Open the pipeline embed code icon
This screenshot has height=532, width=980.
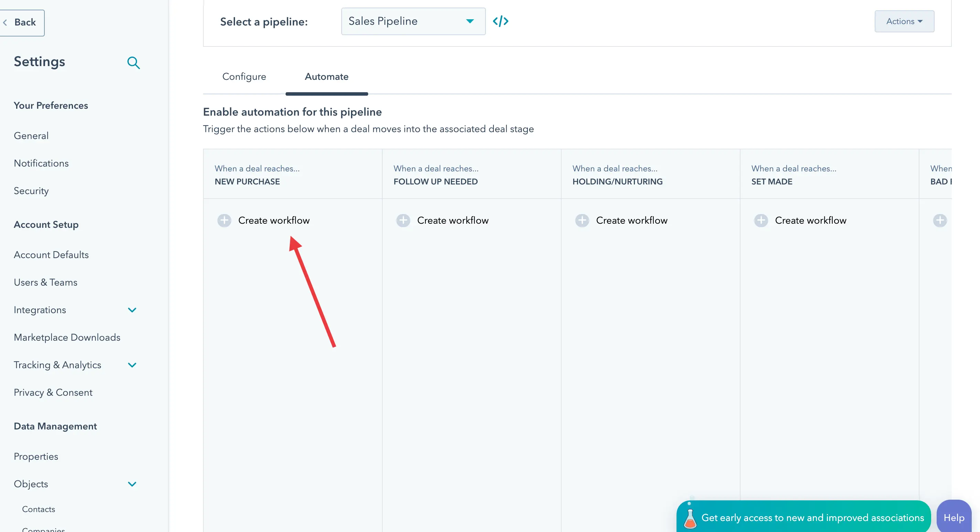point(501,21)
